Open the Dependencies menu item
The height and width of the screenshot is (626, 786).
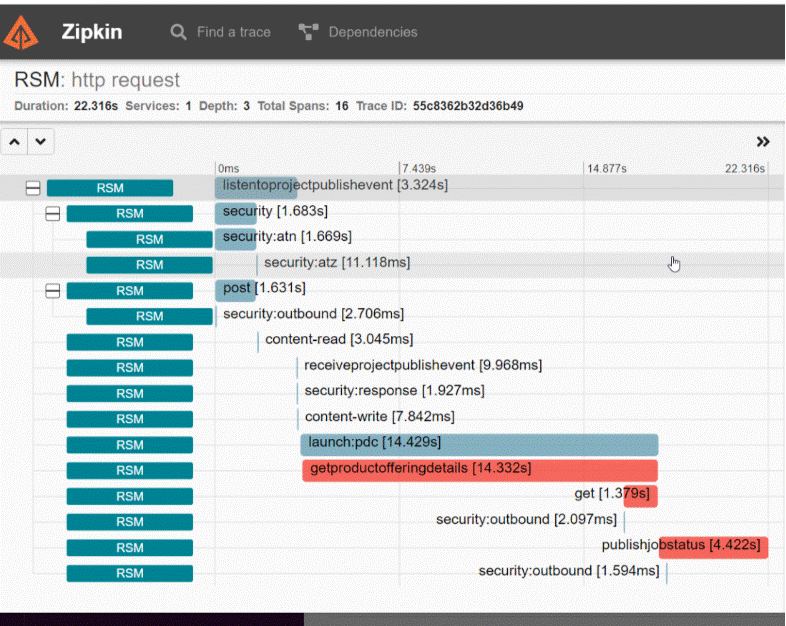tap(372, 32)
